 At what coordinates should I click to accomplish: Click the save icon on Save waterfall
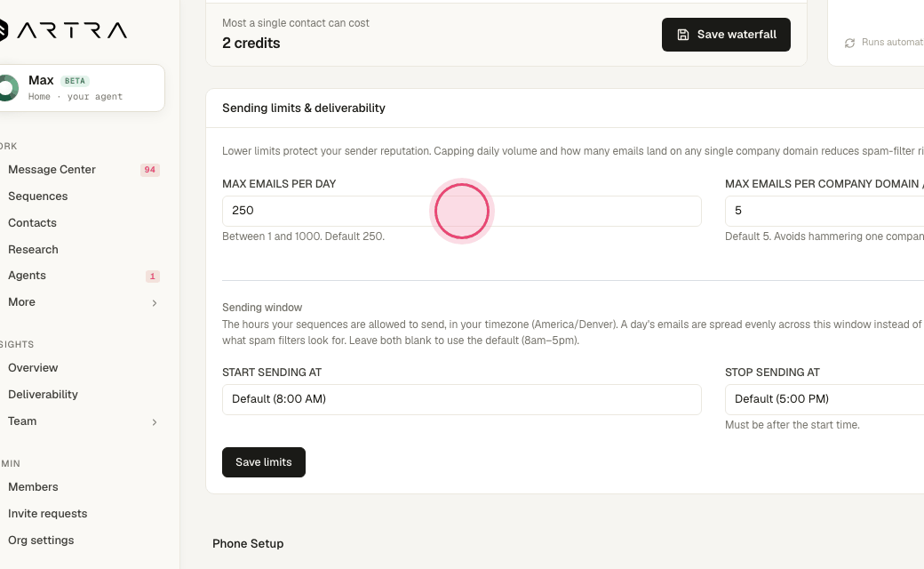tap(682, 35)
